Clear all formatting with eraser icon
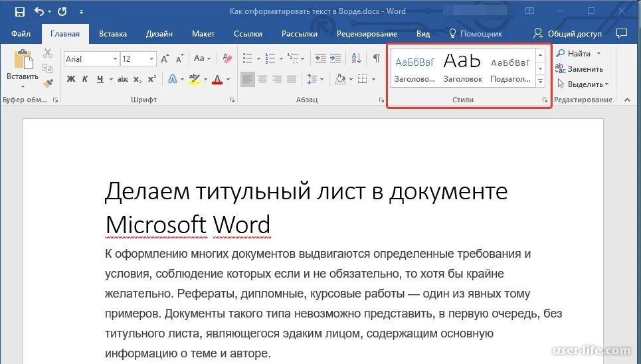This screenshot has width=641, height=364. pos(227,58)
